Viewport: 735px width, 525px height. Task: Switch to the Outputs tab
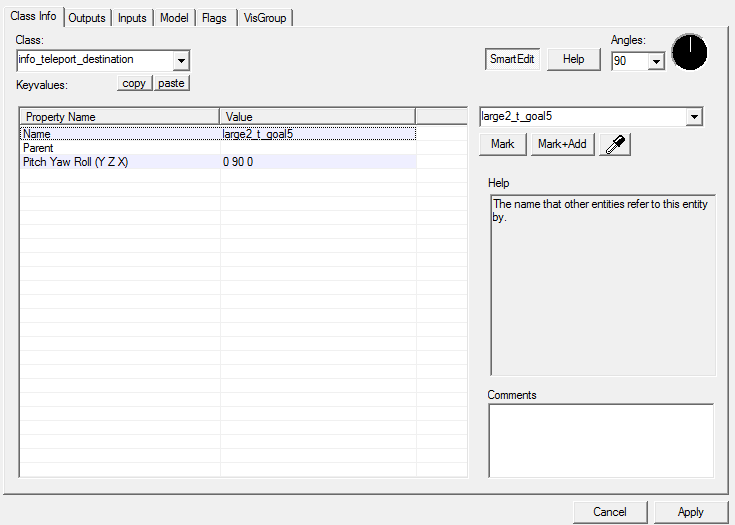point(87,18)
